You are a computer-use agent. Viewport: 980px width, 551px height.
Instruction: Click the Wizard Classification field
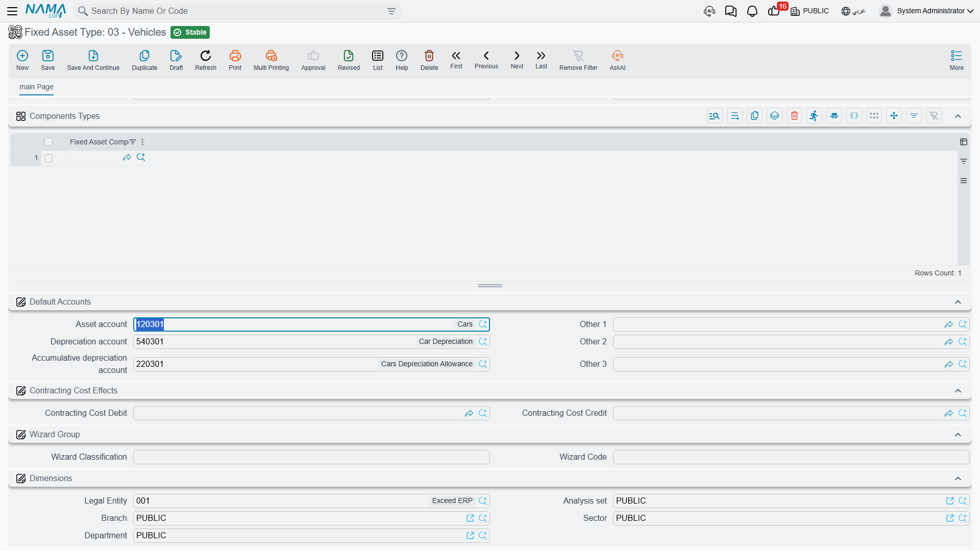tap(311, 457)
